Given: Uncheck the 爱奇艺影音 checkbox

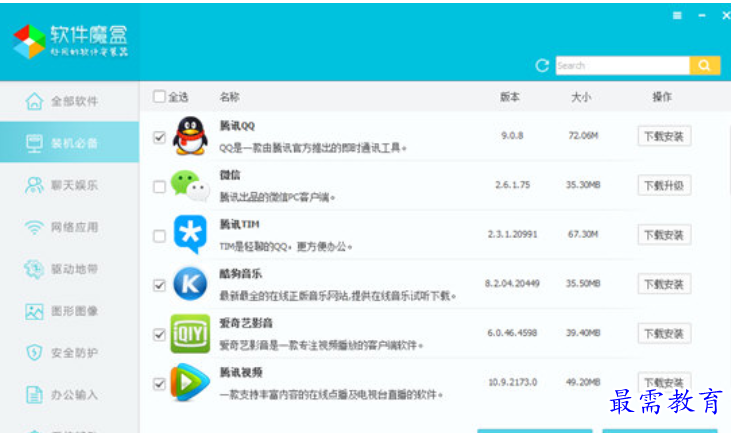Looking at the screenshot, I should coord(159,335).
